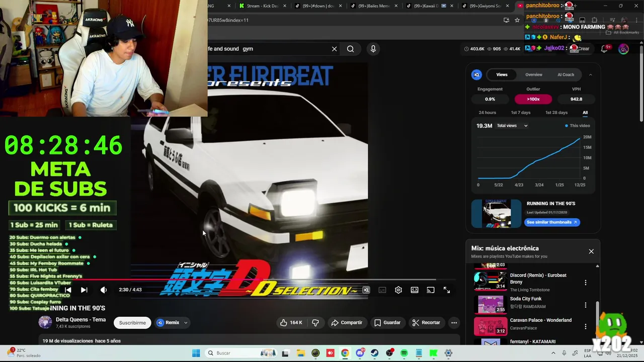
Task: Open the three-dot more actions under video
Action: coord(454,323)
